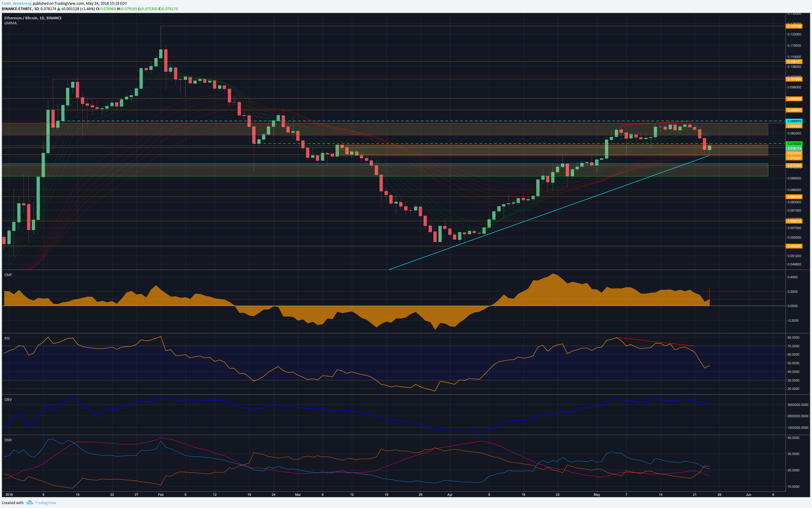Screen dimensions: 812x508
Task: Click the open value O:0.076963
Action: (106, 9)
